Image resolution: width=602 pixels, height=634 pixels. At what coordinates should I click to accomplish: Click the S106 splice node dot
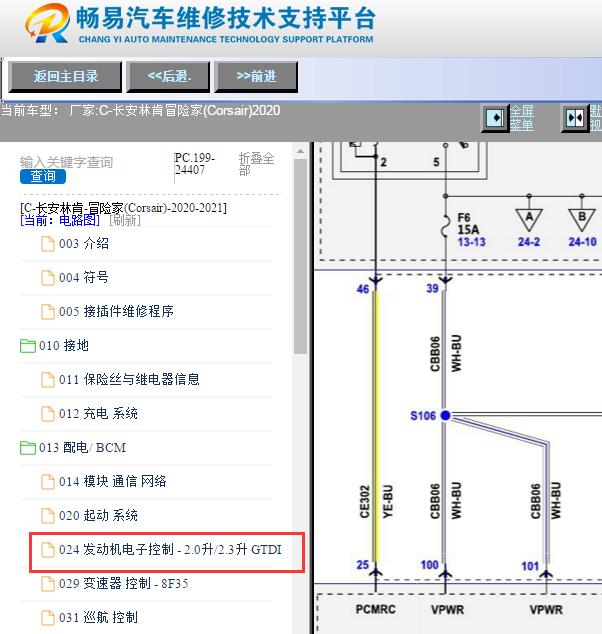pyautogui.click(x=446, y=415)
